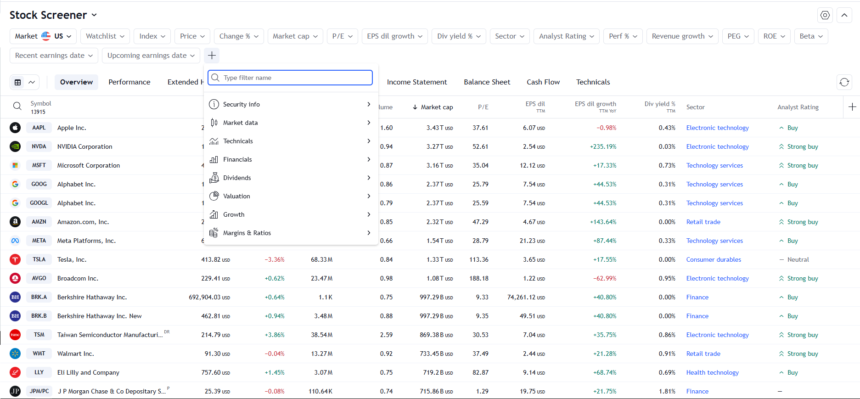860x399 pixels.
Task: Open the Watchlist filter dropdown
Action: [x=105, y=36]
